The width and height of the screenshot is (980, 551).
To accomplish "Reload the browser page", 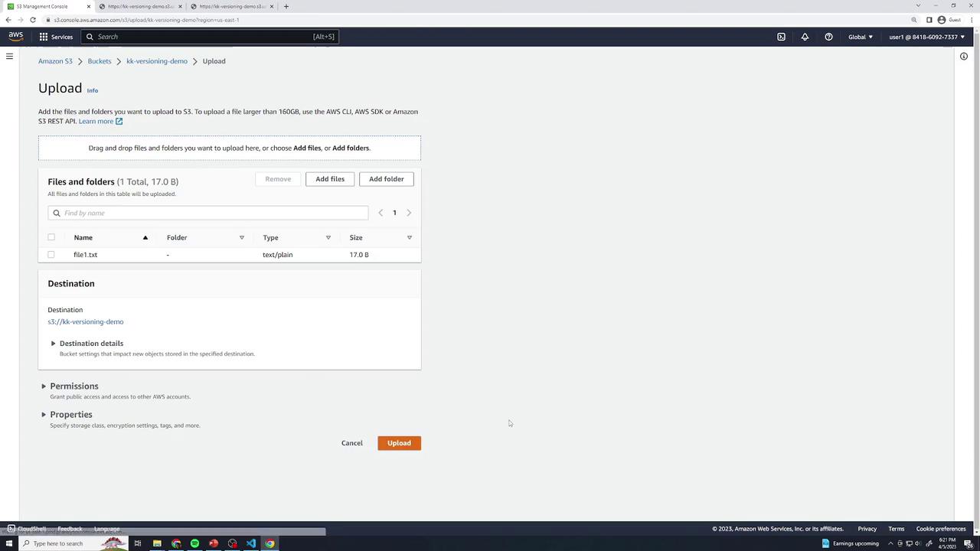I will (x=33, y=20).
